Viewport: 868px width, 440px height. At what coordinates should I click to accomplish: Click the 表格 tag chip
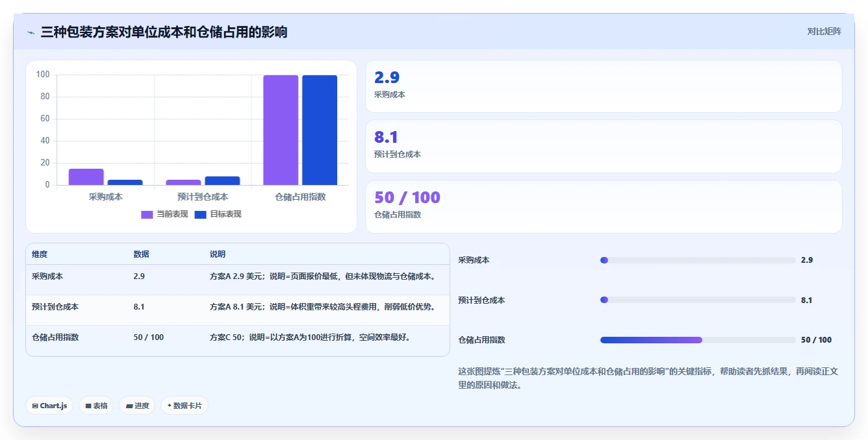point(96,406)
